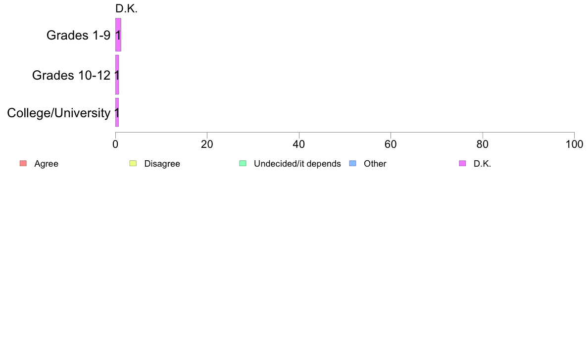Select the D.K. legend label text
This screenshot has height=364, width=588.
click(482, 164)
